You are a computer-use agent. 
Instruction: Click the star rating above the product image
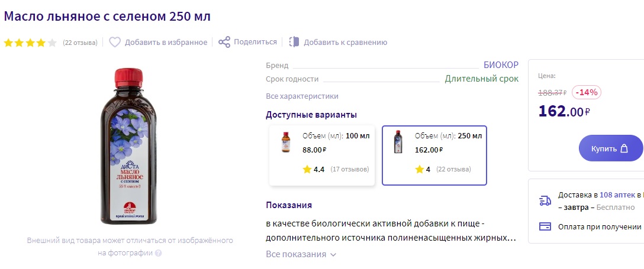(x=30, y=43)
